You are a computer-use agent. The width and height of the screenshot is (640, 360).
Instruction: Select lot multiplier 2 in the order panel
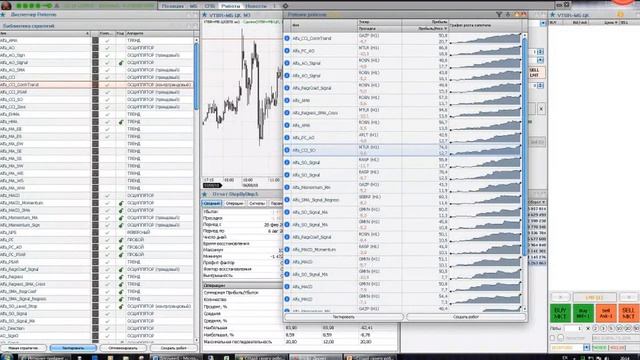coord(595,329)
